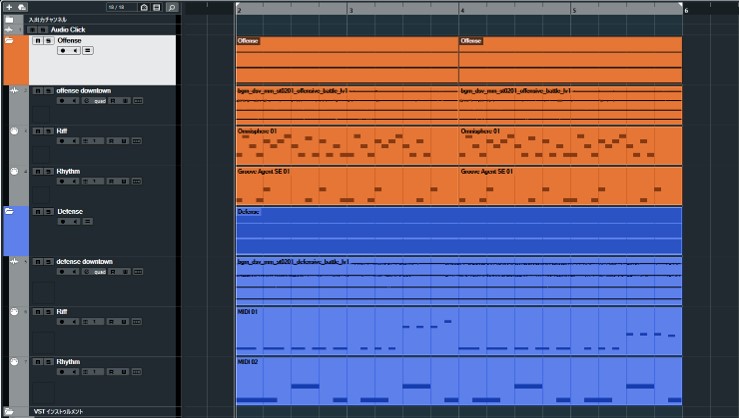Image resolution: width=739 pixels, height=418 pixels.
Task: Click the Add Track plus icon
Action: click(10, 7)
